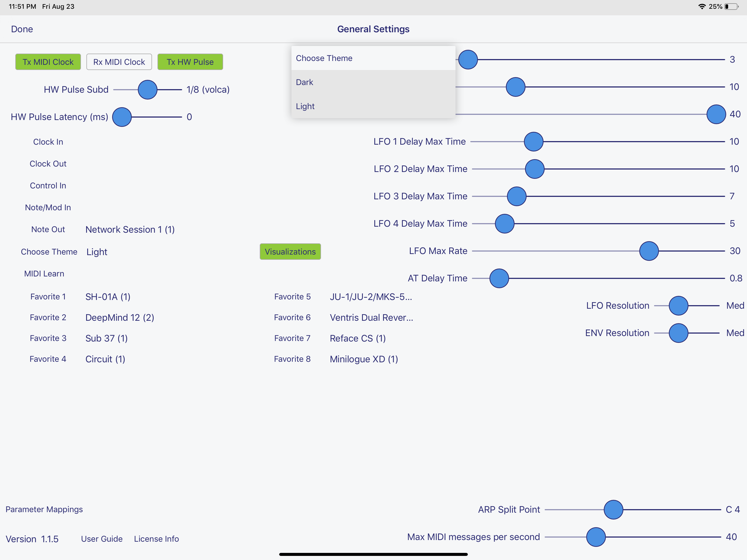Open the Visualizations button
747x560 pixels.
(290, 252)
